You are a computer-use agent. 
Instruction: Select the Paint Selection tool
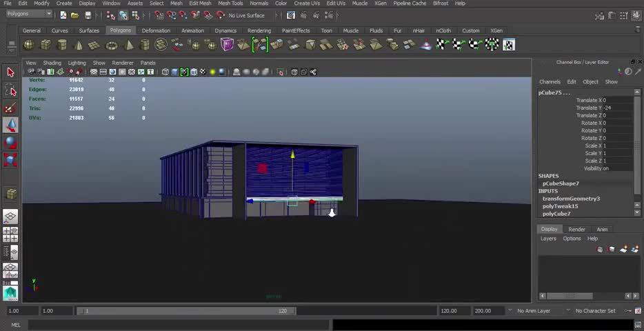[x=10, y=108]
